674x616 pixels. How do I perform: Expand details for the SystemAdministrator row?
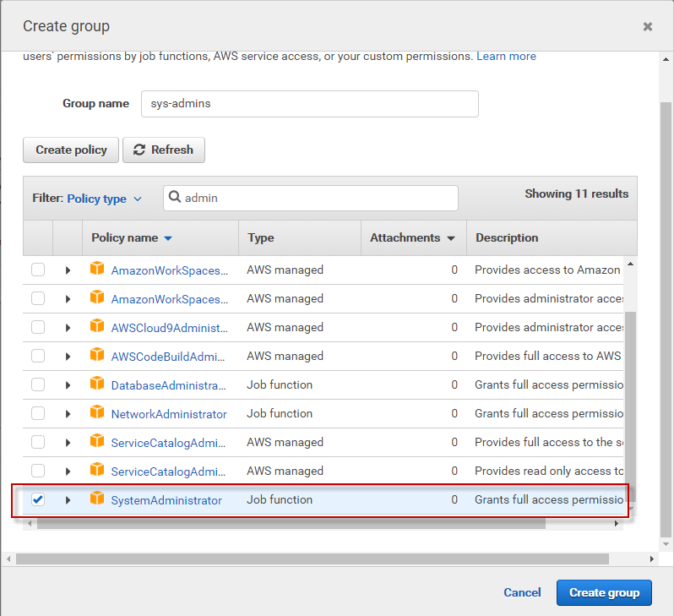pyautogui.click(x=68, y=500)
